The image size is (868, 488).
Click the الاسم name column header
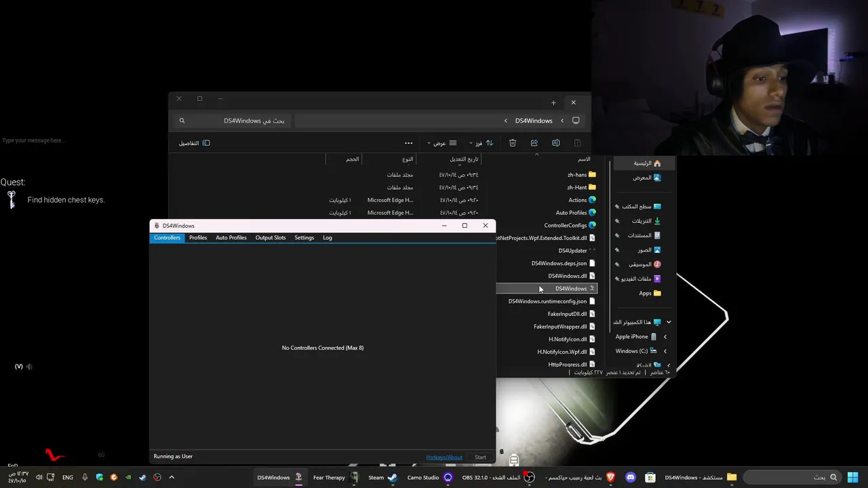584,159
